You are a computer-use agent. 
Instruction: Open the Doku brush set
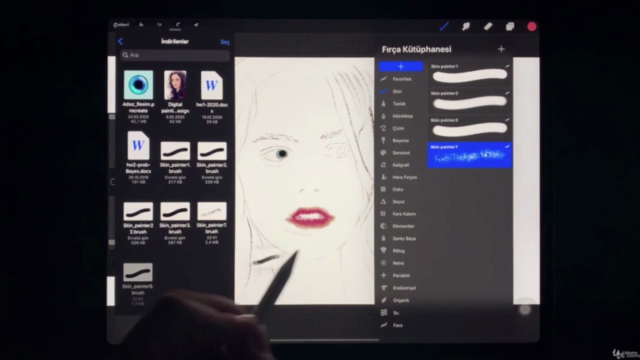401,189
